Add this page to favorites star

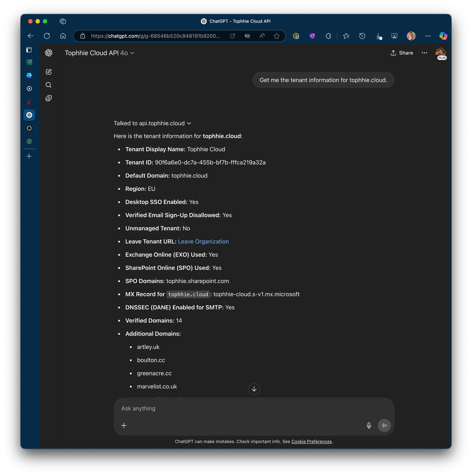point(277,36)
